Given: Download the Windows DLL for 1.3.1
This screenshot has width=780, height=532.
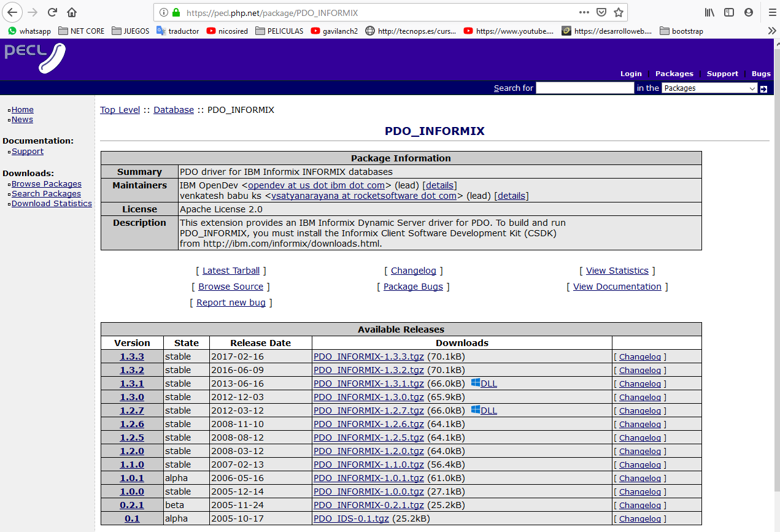Looking at the screenshot, I should pyautogui.click(x=484, y=384).
